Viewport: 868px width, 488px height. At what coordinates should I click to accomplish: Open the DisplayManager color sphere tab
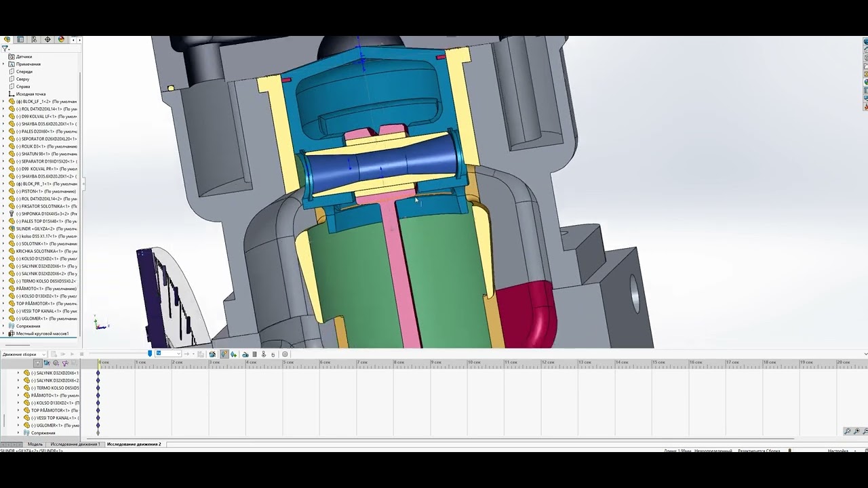pos(61,39)
